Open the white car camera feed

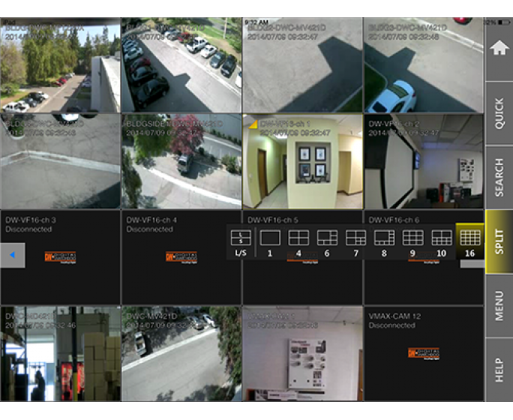424,64
